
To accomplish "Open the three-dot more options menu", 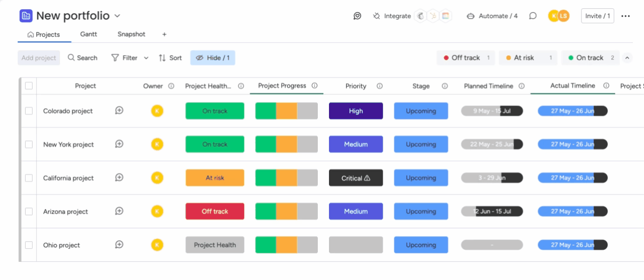I will coord(625,16).
